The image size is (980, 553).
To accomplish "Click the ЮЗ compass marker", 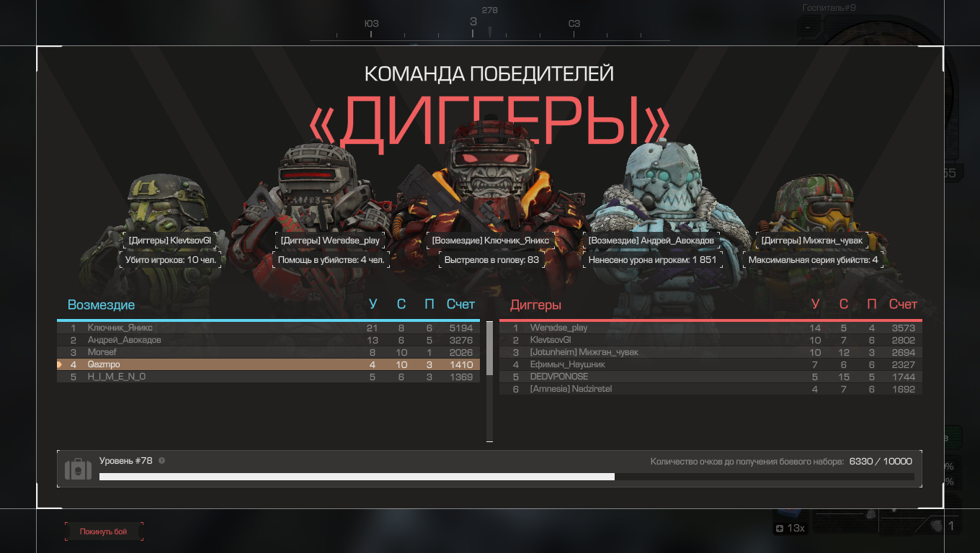I will [x=372, y=24].
